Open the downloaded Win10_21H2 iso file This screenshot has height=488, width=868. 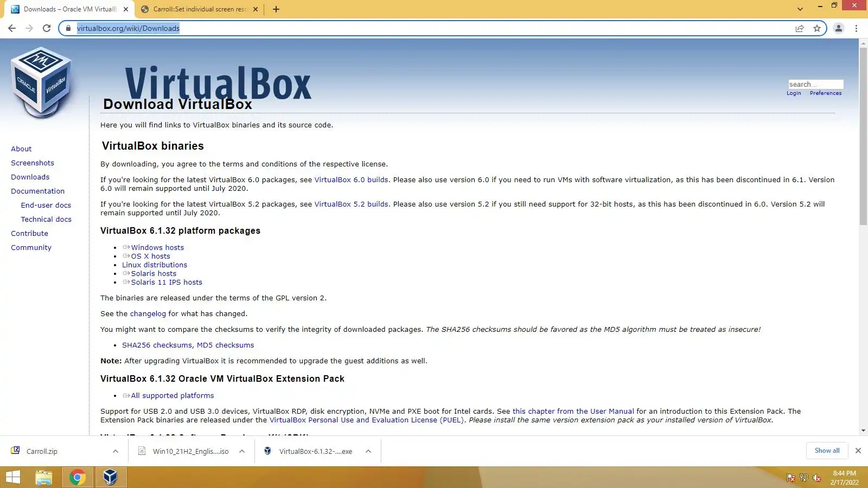(x=190, y=451)
